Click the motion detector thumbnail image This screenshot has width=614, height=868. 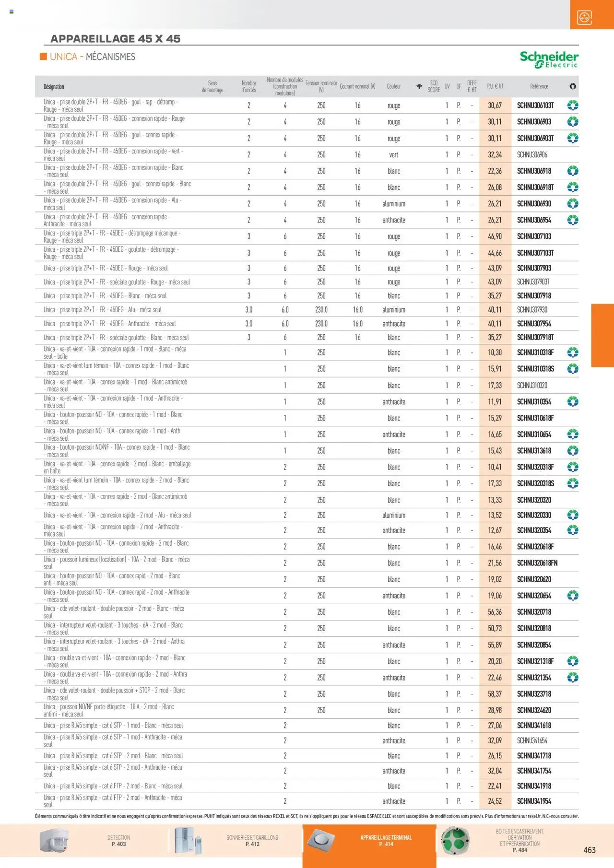[54, 841]
